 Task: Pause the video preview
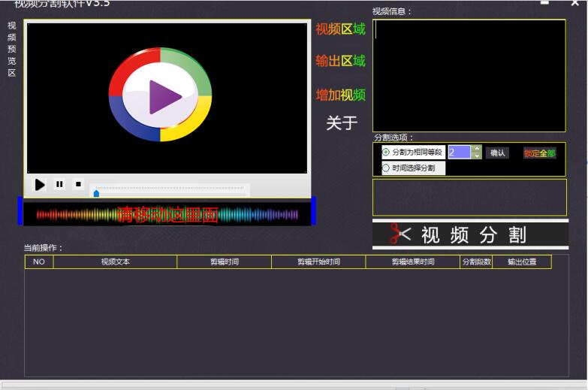coord(59,184)
